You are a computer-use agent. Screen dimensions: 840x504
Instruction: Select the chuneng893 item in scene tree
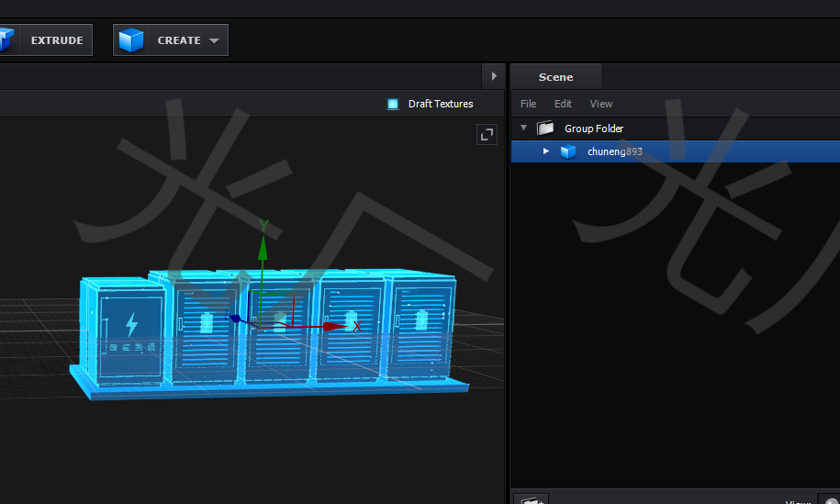(615, 151)
